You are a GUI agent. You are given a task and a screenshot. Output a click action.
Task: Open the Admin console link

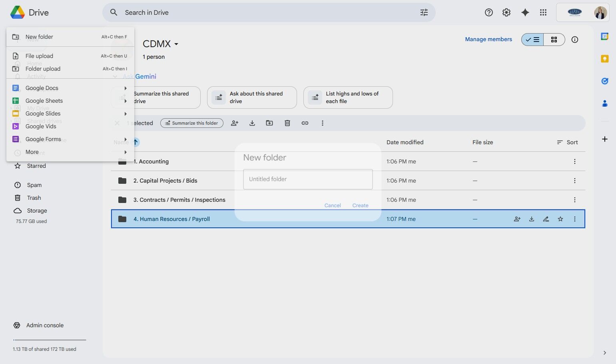(45, 325)
